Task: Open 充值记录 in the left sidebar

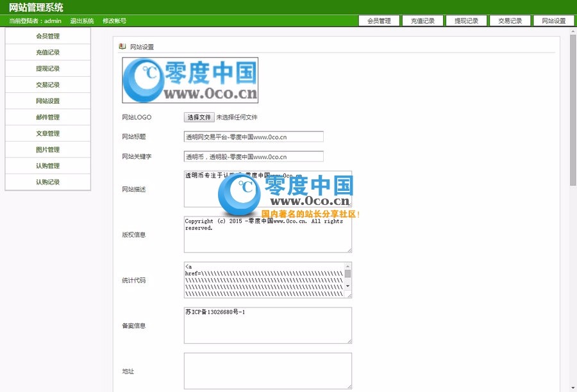Action: [x=47, y=53]
